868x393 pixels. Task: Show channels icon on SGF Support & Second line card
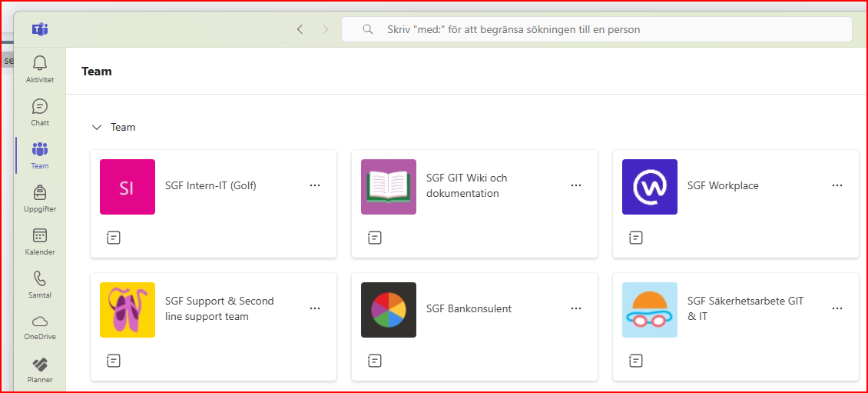[x=114, y=361]
